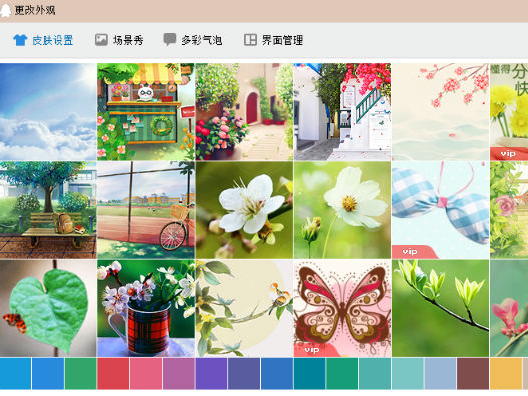Click the QQ penguin icon in title bar
The image size is (528, 396).
point(5,11)
